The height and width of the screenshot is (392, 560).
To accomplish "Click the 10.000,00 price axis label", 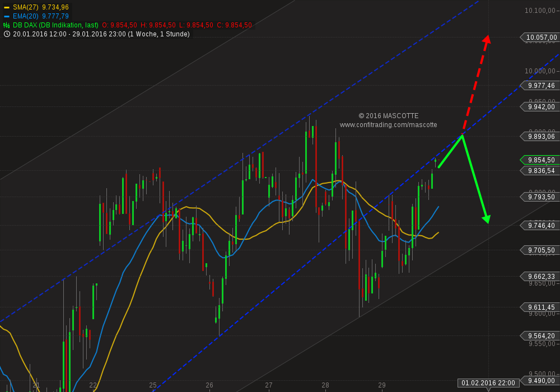I will coord(540,71).
